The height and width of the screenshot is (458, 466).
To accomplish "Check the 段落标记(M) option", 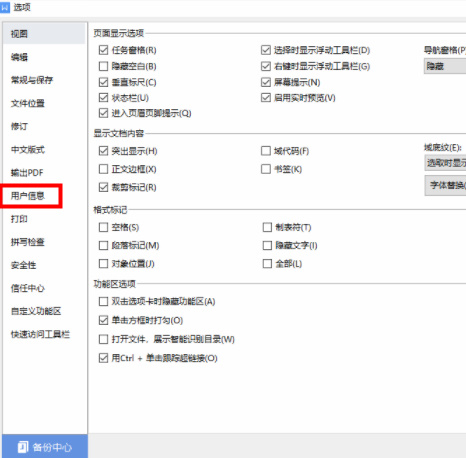I will [103, 245].
